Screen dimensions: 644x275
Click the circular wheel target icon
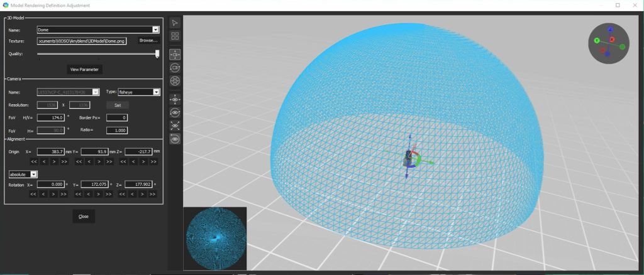coord(175,80)
